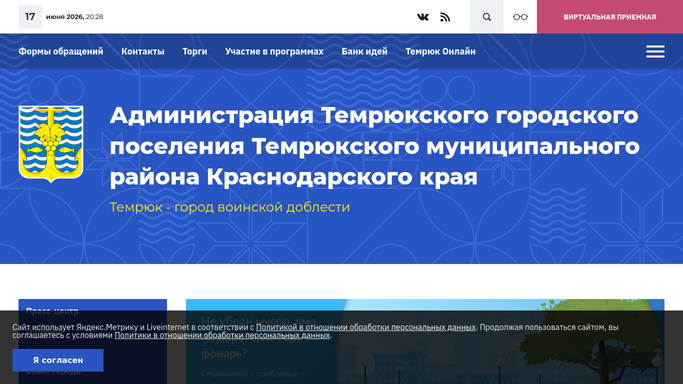Open Темрюк Онлайн menu item
683x384 pixels.
point(440,51)
